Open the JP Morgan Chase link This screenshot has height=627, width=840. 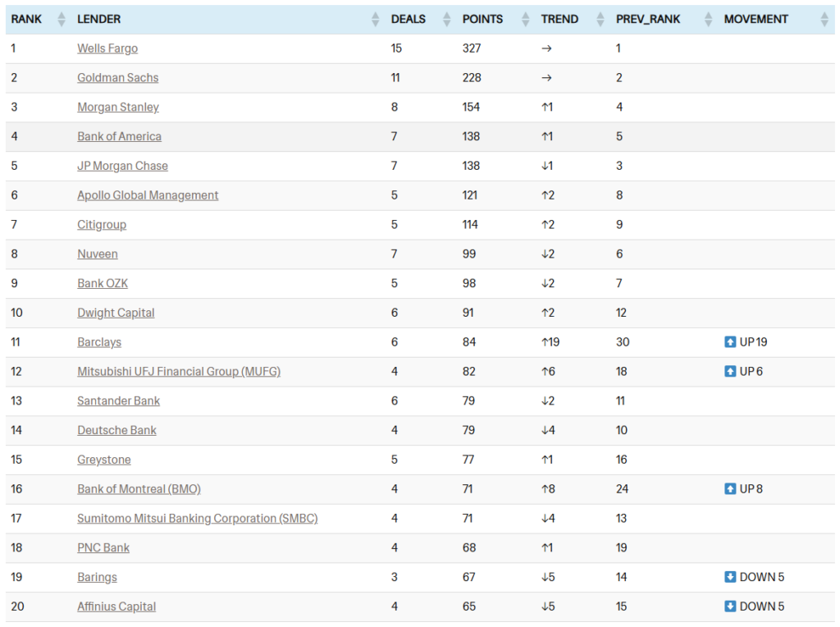(x=122, y=166)
